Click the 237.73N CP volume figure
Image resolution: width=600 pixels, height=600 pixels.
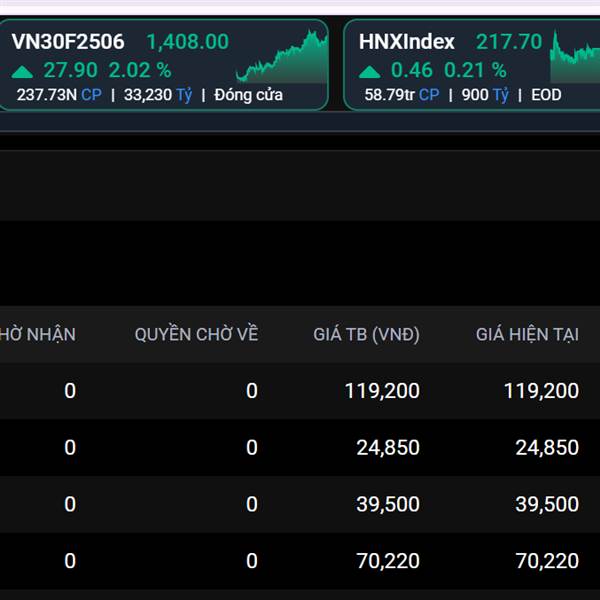pyautogui.click(x=59, y=95)
